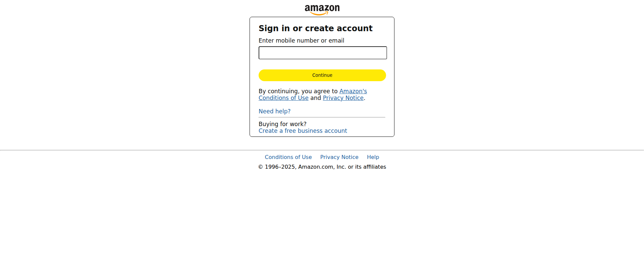
Task: Click the "Sign in or create account" heading
Action: point(316,28)
